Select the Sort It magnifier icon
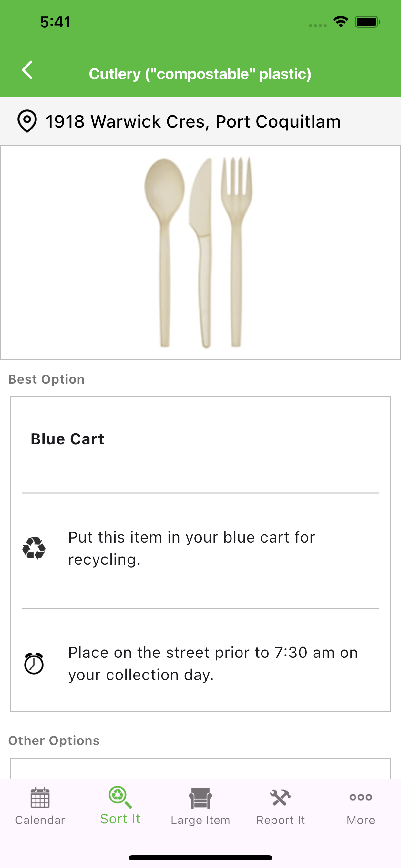This screenshot has height=868, width=401. point(120,797)
